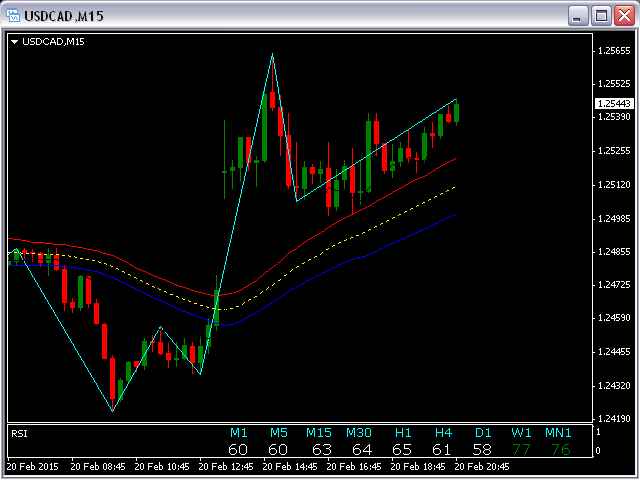Click the 1.25655 price scale label
The height and width of the screenshot is (480, 640).
tap(614, 51)
